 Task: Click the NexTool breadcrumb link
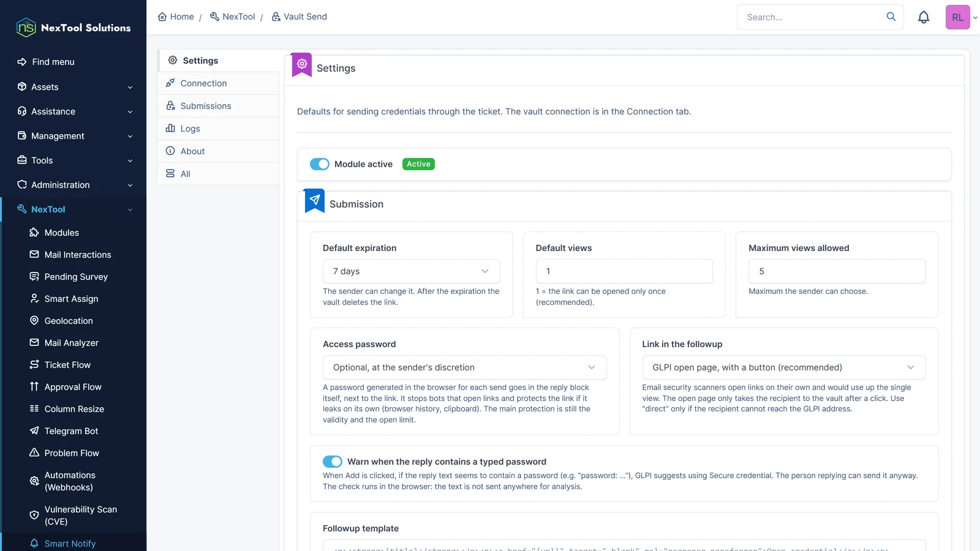[232, 17]
